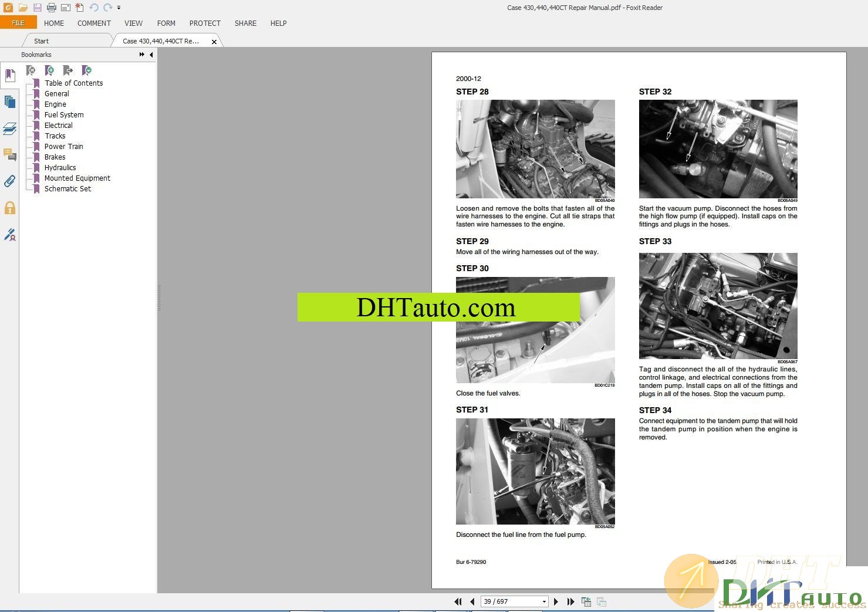Click the next view icon in status bar
Image resolution: width=868 pixels, height=612 pixels.
[601, 601]
